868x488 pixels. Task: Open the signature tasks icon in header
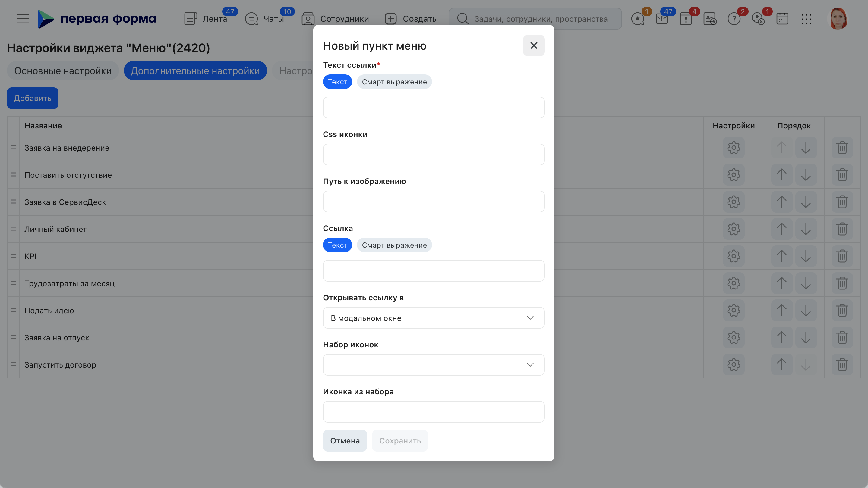[710, 19]
